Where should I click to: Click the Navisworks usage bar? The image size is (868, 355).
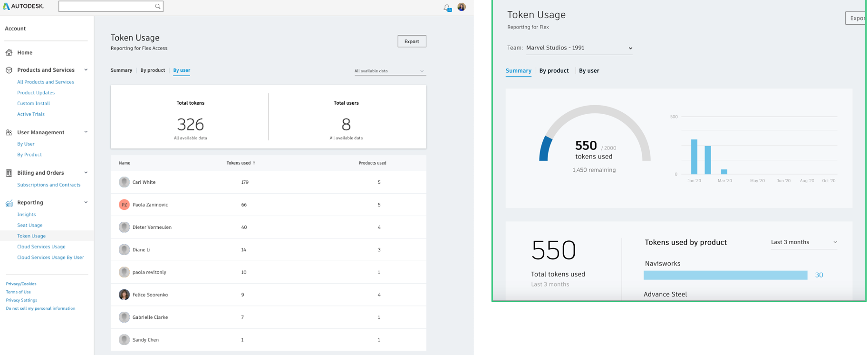coord(725,275)
